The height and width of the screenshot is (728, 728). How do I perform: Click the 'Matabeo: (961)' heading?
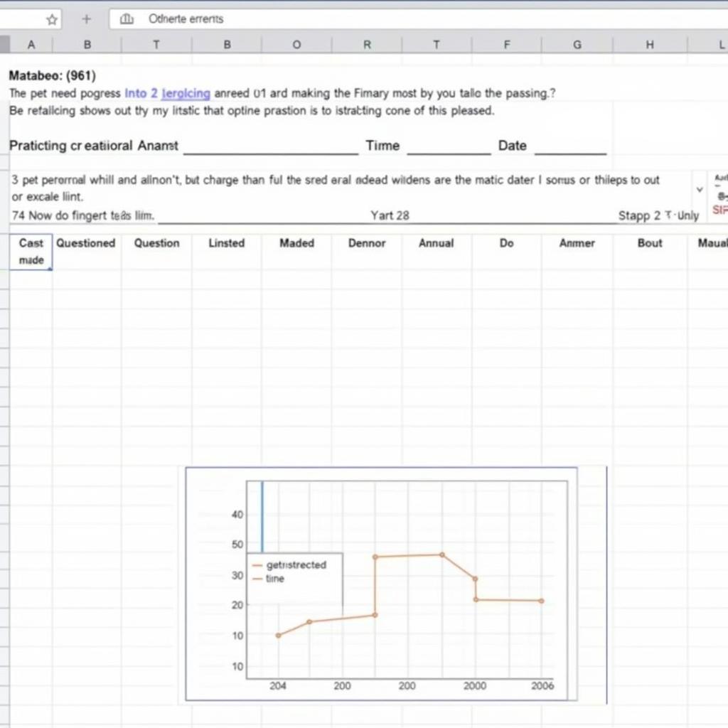53,75
